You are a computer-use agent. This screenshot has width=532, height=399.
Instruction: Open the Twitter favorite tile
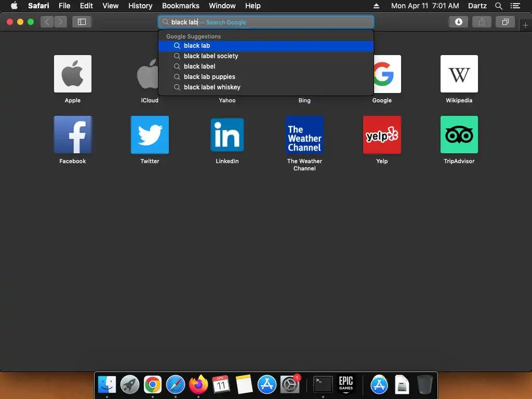(x=150, y=135)
